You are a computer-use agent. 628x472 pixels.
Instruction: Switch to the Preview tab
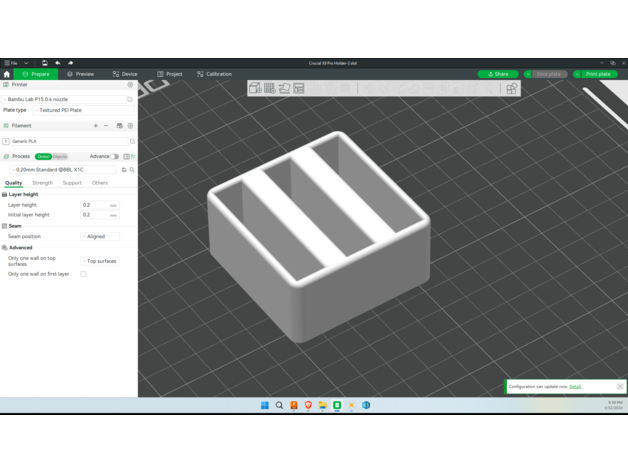[81, 74]
